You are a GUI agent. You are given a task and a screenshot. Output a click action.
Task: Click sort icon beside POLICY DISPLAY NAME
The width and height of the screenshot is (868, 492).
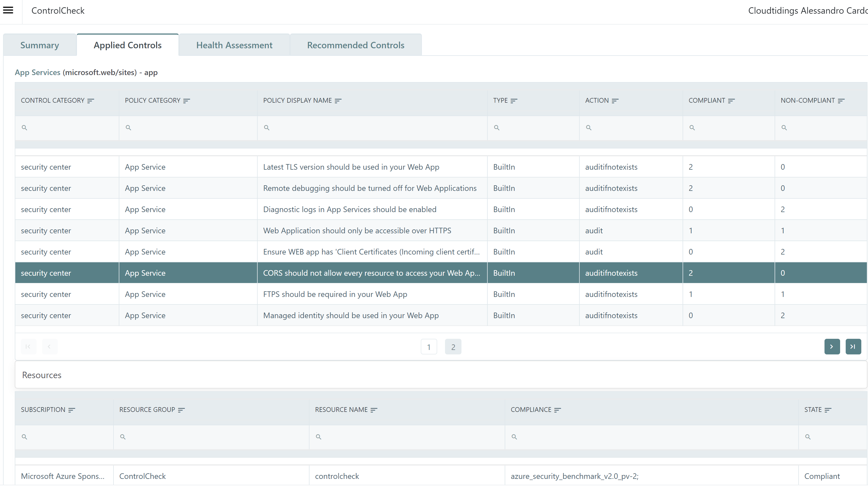coord(338,101)
